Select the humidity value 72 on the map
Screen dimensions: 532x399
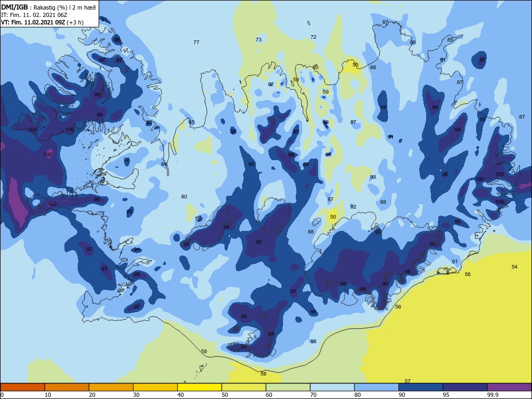coord(313,37)
